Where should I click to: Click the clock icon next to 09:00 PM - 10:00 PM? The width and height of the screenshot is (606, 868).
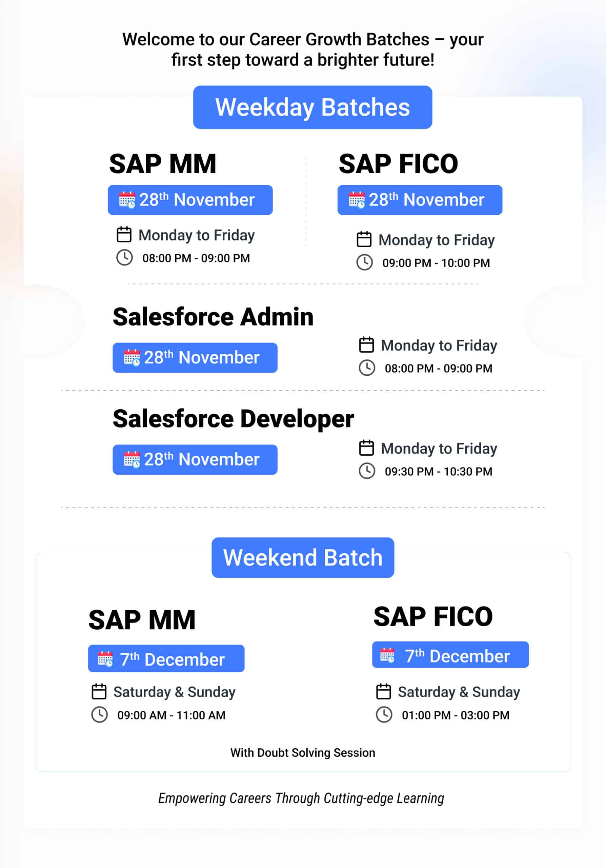point(365,262)
